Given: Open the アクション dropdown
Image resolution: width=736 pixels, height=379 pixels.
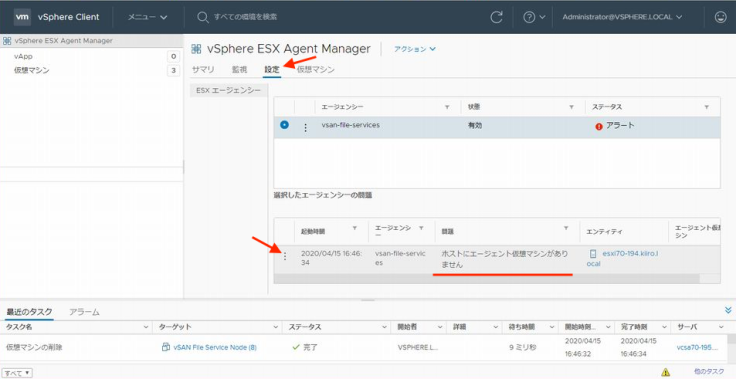Looking at the screenshot, I should coord(415,49).
